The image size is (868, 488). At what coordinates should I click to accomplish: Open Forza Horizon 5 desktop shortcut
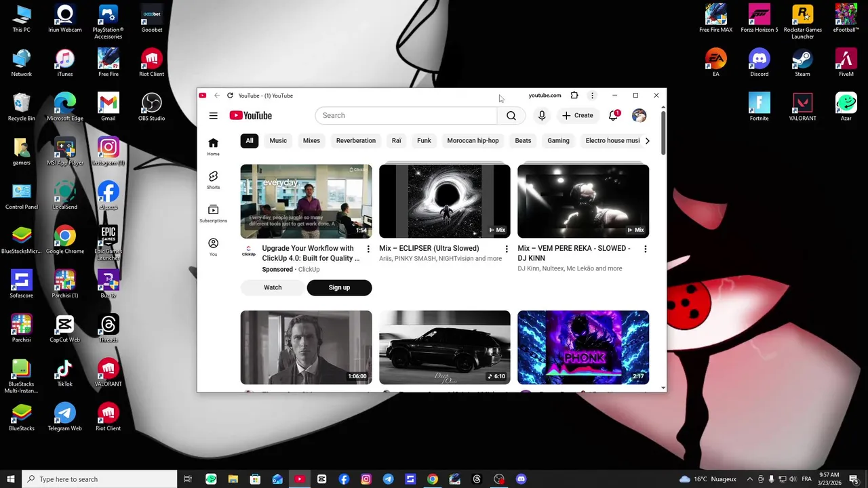click(759, 19)
